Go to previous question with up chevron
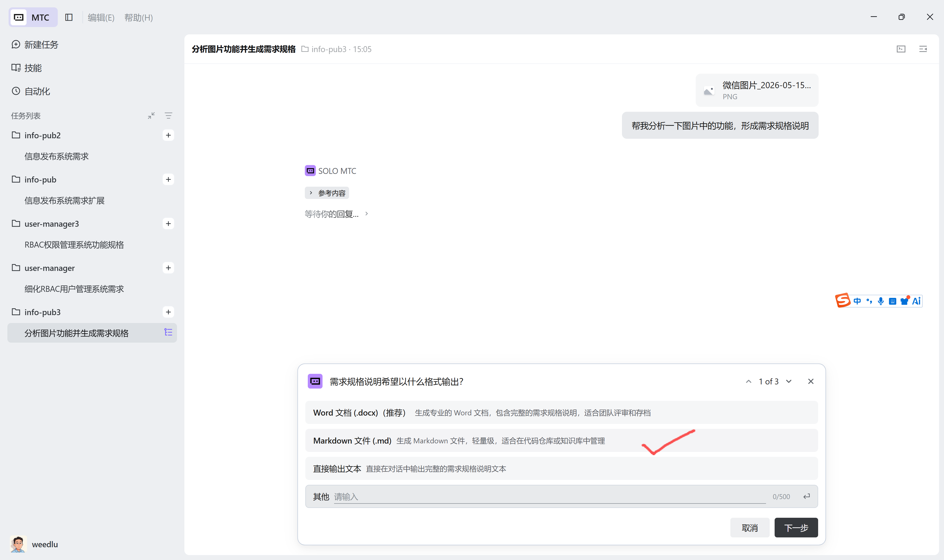This screenshot has height=560, width=944. [x=748, y=381]
